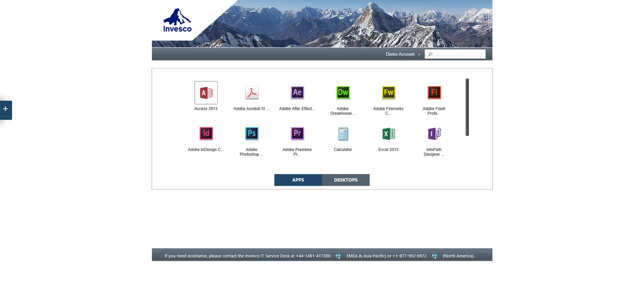Click the apps list vertical scrollbar

coord(467,107)
